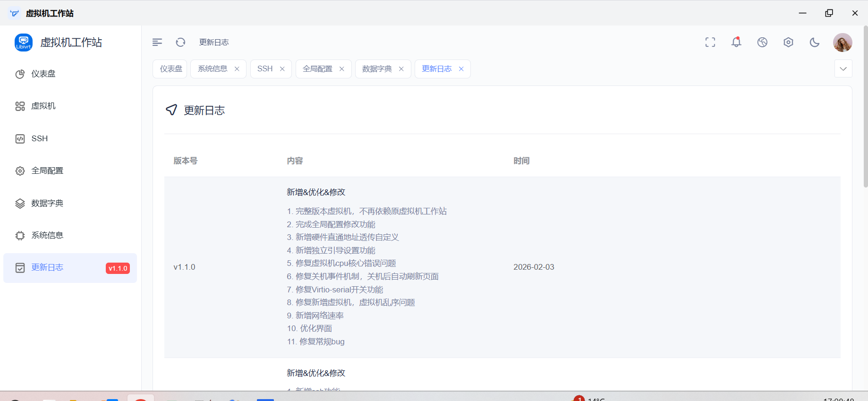Image resolution: width=868 pixels, height=401 pixels.
Task: Open the hexagon settings icon
Action: coord(788,43)
